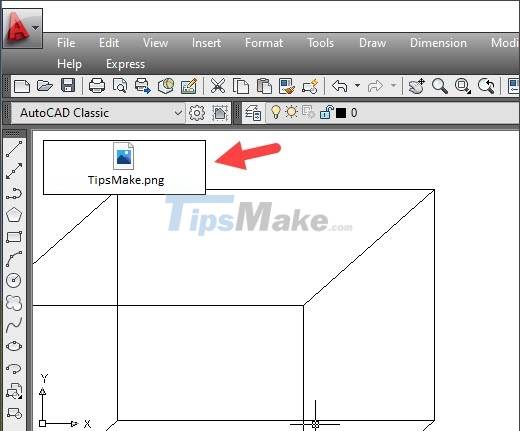Open the Insert menu
The image size is (520, 431).
pos(206,43)
